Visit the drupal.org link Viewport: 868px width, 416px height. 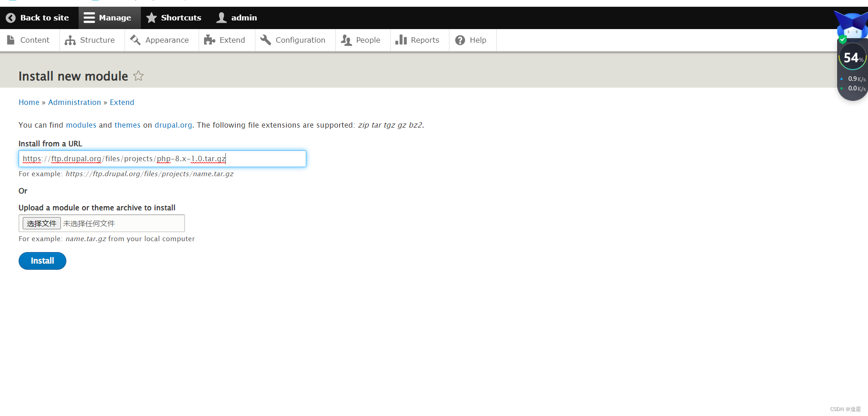coord(173,125)
